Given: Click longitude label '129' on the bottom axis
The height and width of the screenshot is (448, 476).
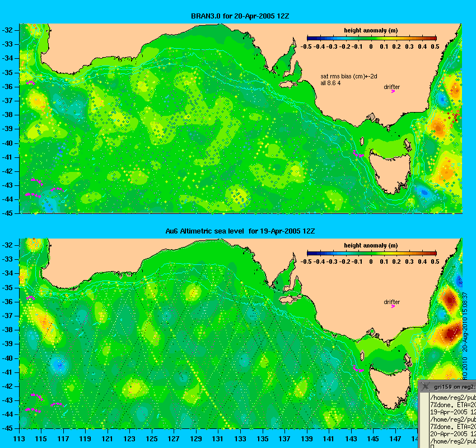Looking at the screenshot, I should 196,439.
